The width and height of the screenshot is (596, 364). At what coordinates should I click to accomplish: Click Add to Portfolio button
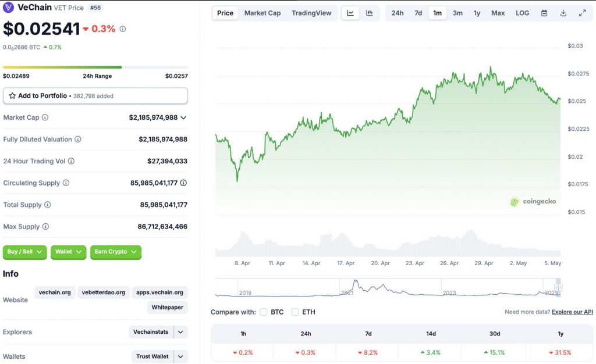(95, 95)
